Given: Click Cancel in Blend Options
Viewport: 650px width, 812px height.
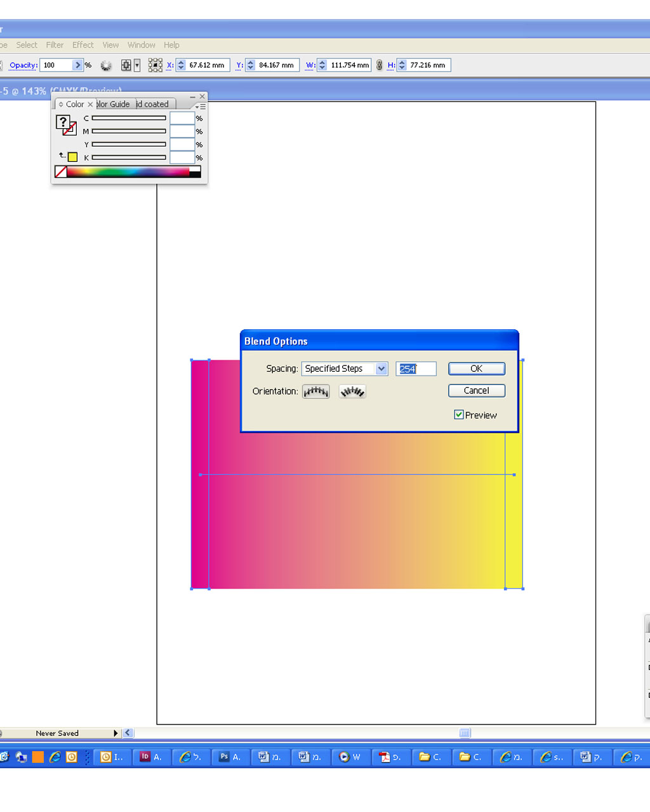Looking at the screenshot, I should coord(477,391).
